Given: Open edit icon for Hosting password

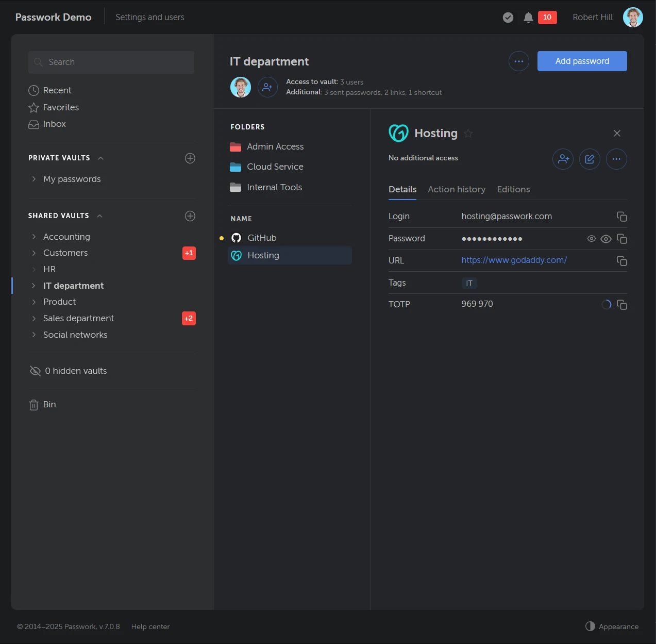Looking at the screenshot, I should (x=590, y=159).
